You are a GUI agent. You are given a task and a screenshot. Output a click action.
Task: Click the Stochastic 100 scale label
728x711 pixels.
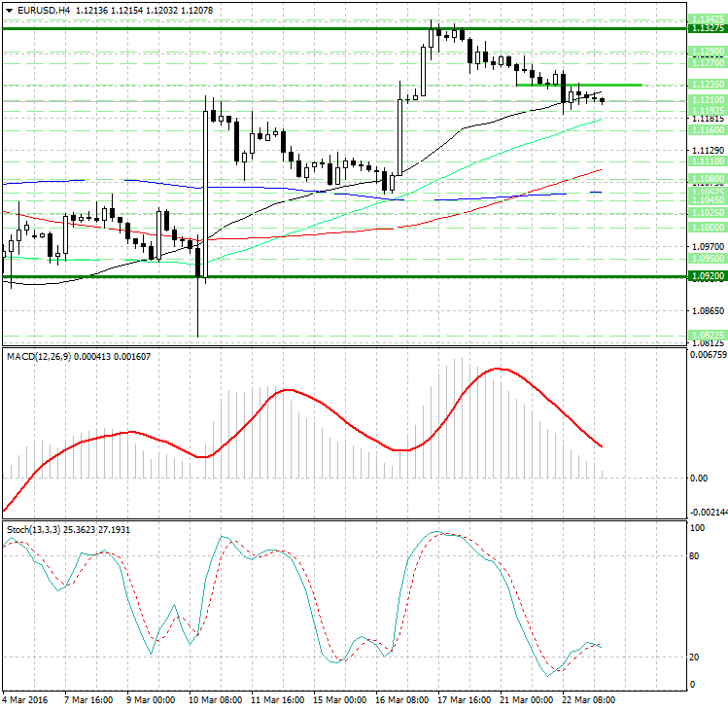point(697,528)
